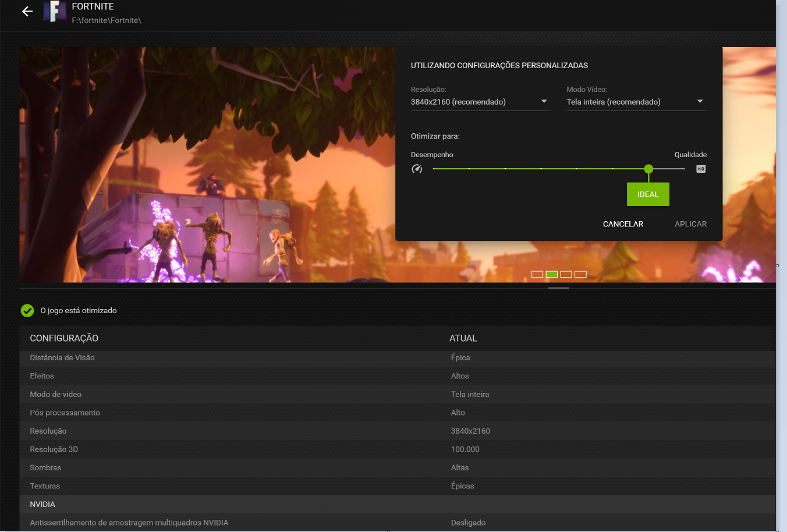Click the 'Modo de vídeo' setting row
The width and height of the screenshot is (787, 532).
(397, 395)
